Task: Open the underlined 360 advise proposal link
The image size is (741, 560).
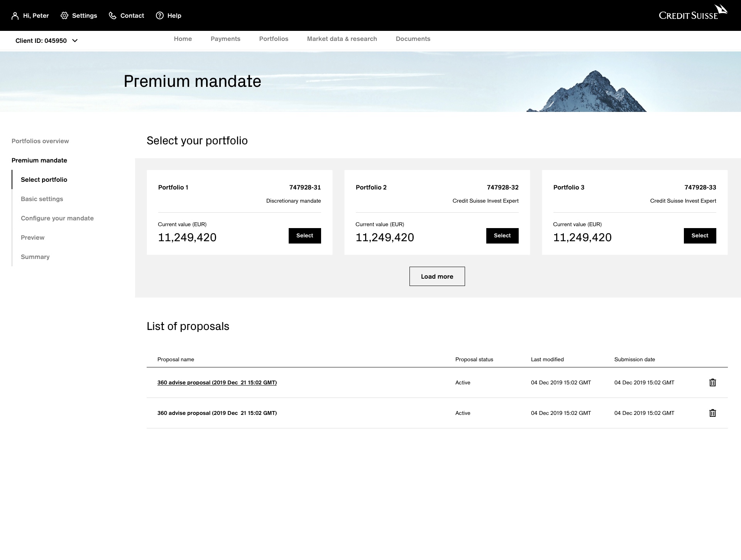Action: 217,382
